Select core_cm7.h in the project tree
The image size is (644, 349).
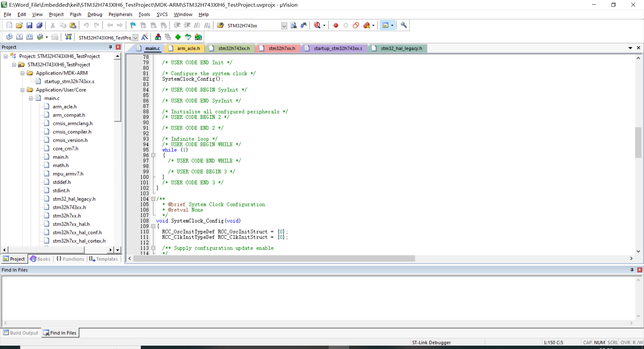pyautogui.click(x=65, y=149)
